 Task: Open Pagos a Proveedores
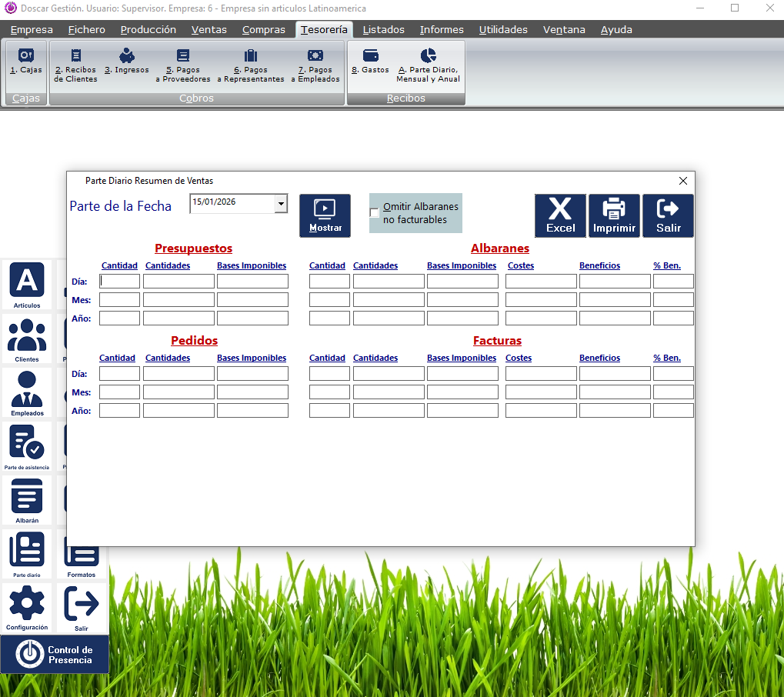(182, 63)
